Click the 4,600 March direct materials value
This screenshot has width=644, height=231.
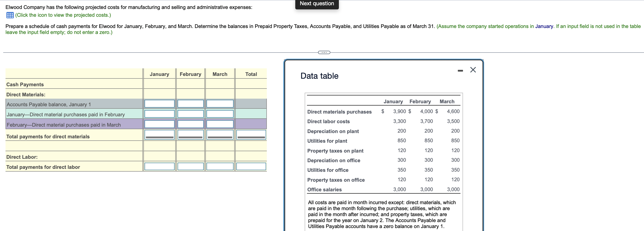tap(453, 111)
